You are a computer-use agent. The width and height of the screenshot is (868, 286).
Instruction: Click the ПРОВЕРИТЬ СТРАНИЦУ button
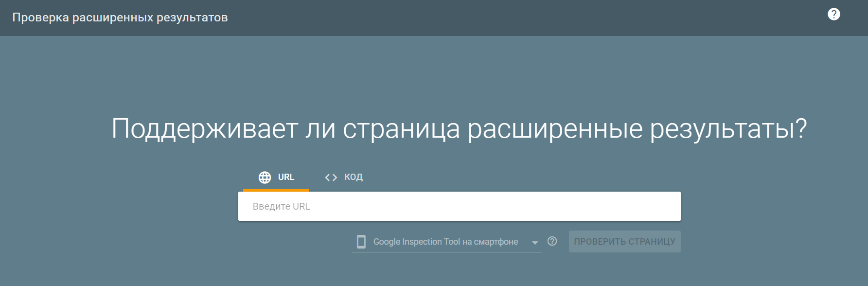624,242
